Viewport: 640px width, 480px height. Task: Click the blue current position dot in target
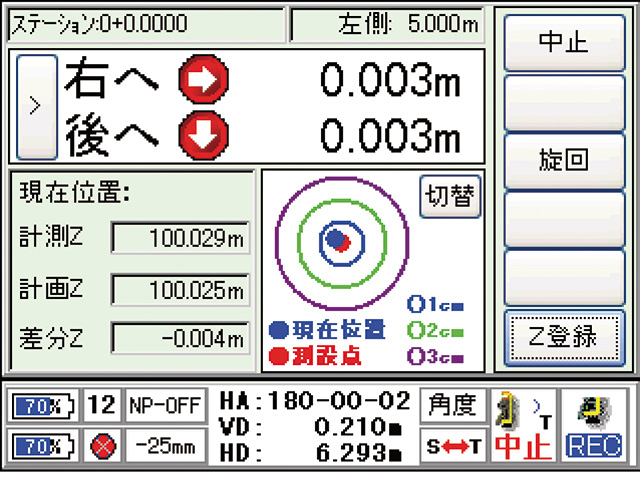(x=336, y=239)
